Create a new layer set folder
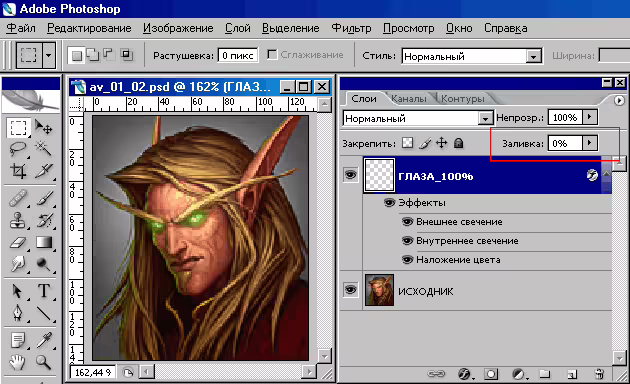630x384 pixels. 544,374
